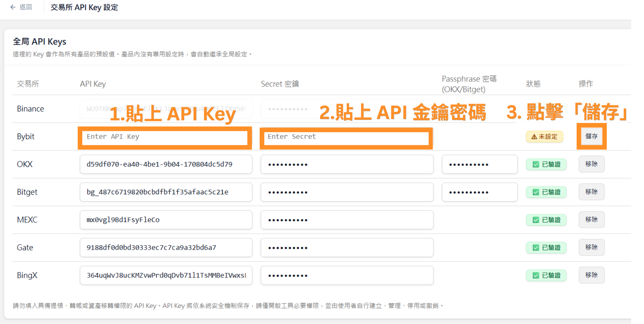Click the Gate 已驗證 status badge
The image size is (644, 324).
pos(546,247)
